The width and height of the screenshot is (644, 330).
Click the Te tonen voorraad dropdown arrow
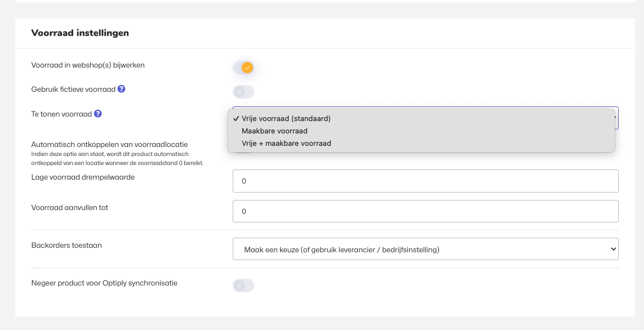[x=616, y=118]
